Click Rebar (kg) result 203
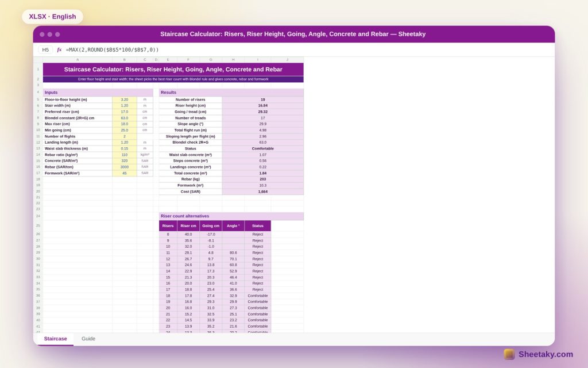 (x=263, y=179)
